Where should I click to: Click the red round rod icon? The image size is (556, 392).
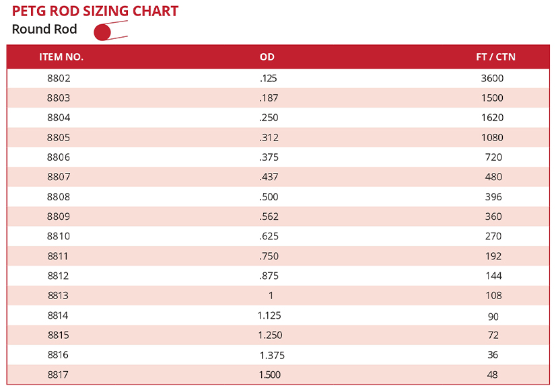103,32
